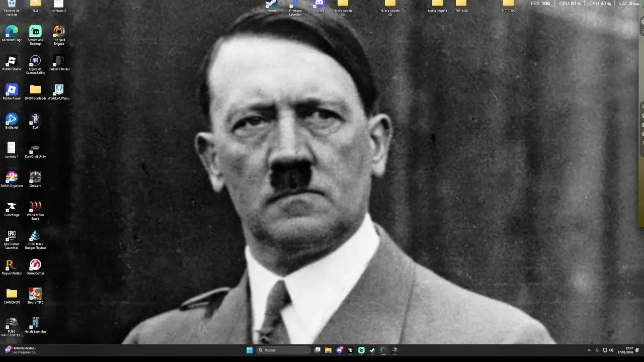
Task: Select Streamlabs Desktop shortcut
Action: coord(35,35)
